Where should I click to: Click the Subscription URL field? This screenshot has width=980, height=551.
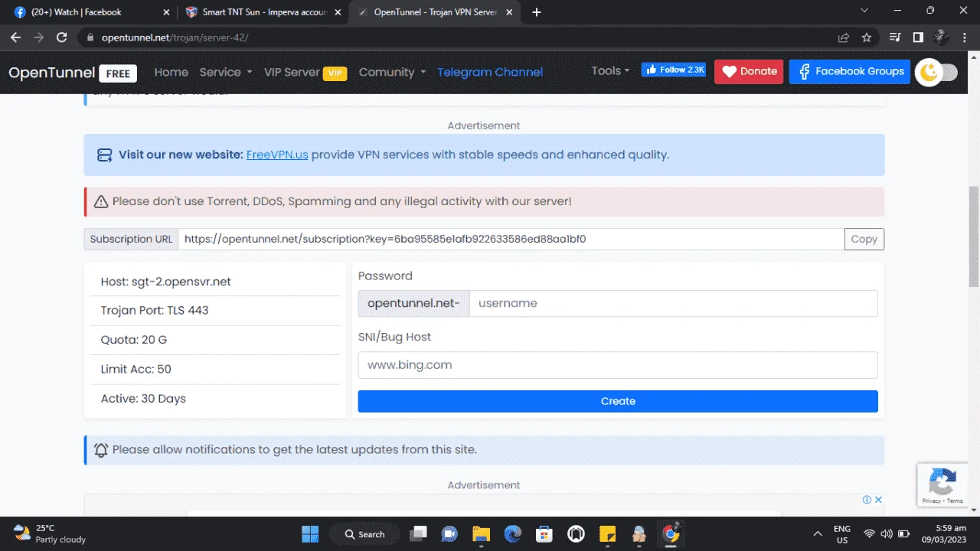[x=511, y=239]
